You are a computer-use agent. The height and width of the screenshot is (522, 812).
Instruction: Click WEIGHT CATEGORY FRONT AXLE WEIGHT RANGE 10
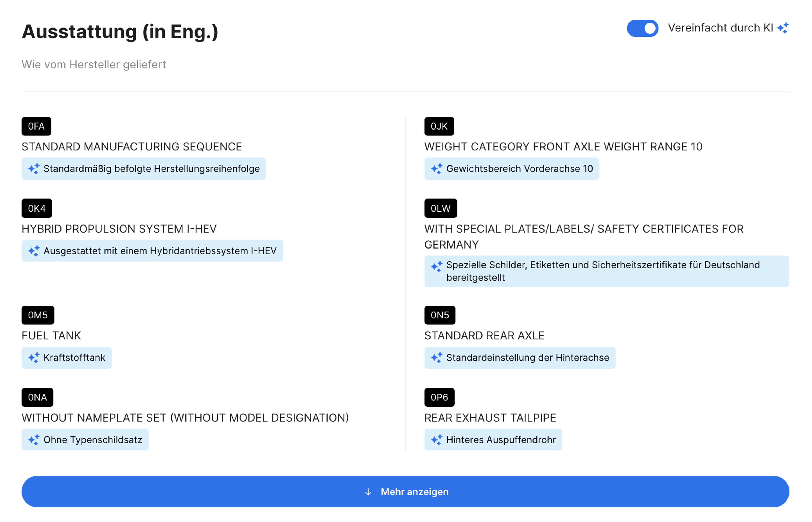(x=563, y=147)
